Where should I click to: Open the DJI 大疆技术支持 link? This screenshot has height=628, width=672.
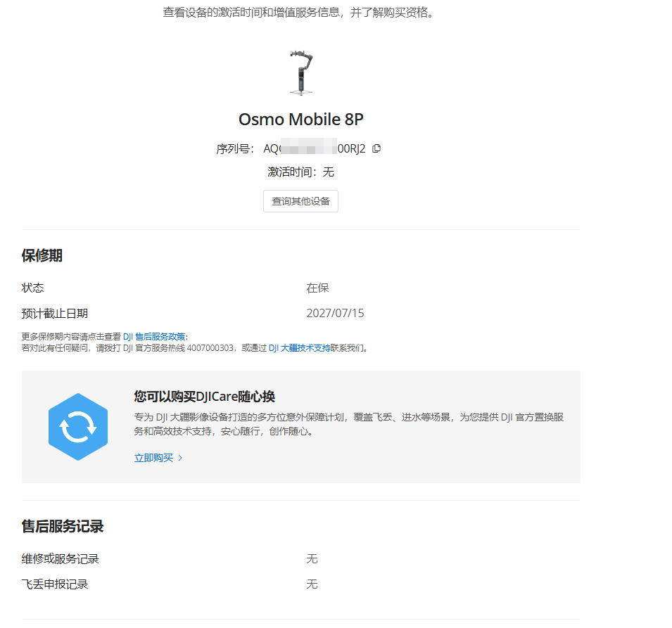pyautogui.click(x=300, y=348)
